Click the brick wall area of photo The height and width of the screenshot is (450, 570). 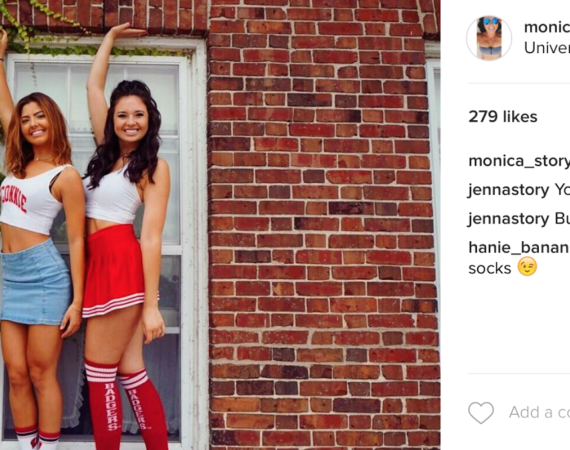tap(322, 225)
